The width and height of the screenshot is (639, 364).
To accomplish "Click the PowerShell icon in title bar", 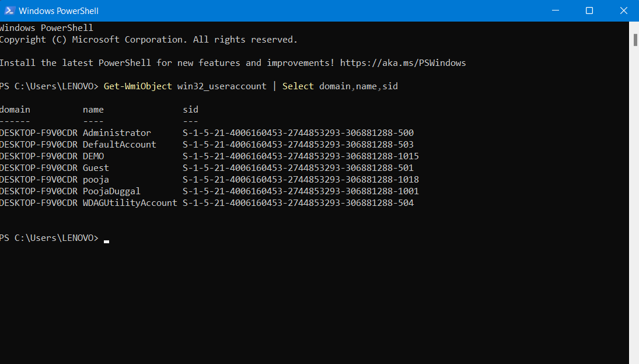I will click(x=8, y=10).
